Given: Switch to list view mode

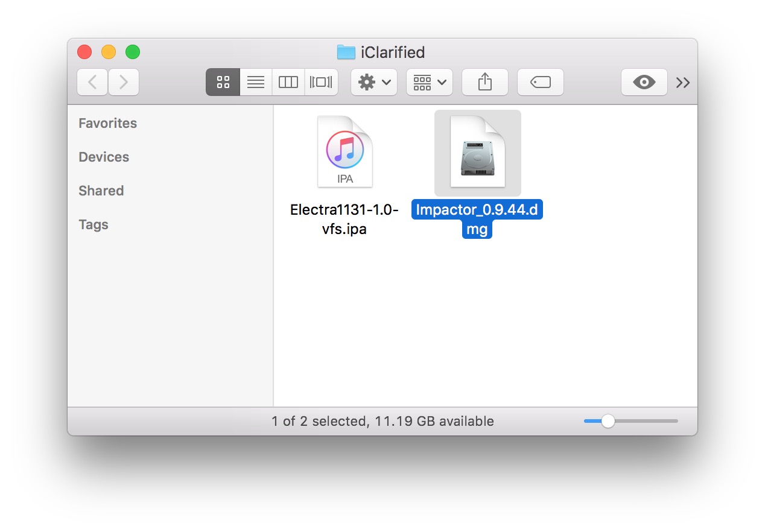Looking at the screenshot, I should [256, 82].
